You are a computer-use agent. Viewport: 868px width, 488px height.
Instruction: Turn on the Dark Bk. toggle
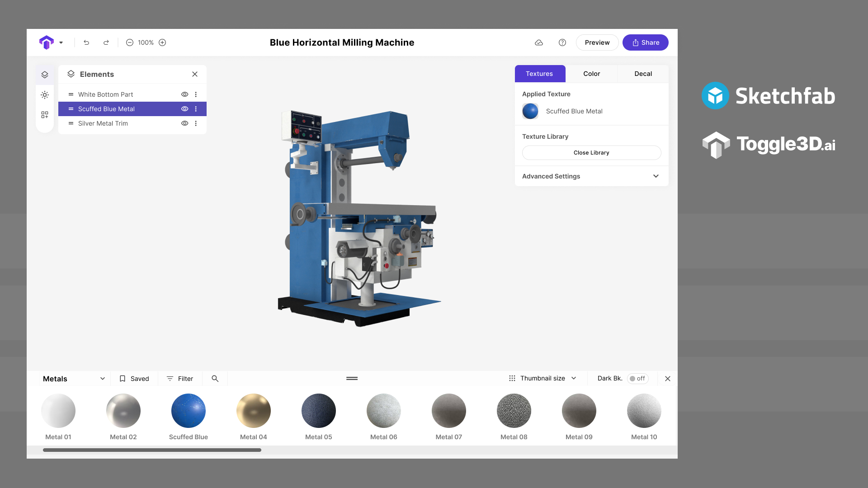637,379
